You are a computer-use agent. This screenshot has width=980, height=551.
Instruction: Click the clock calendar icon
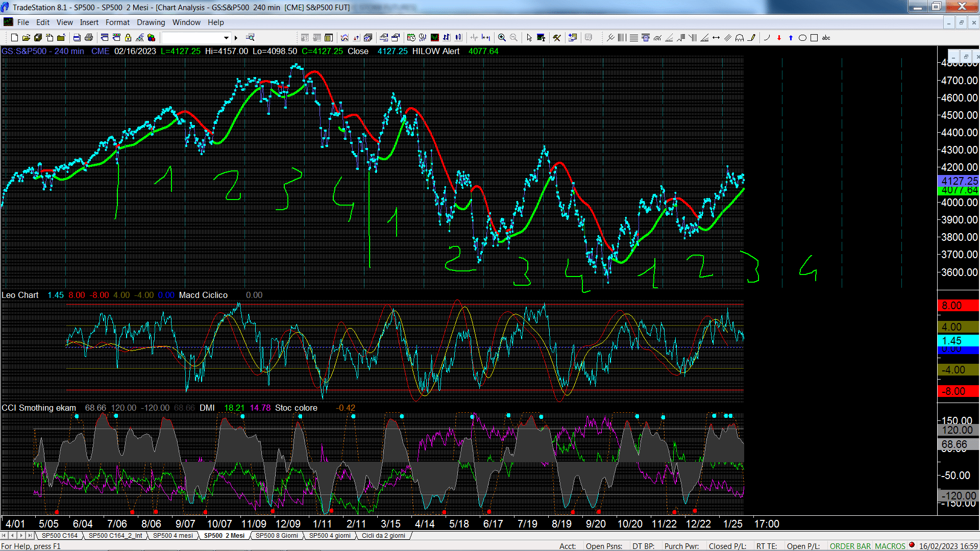pyautogui.click(x=411, y=38)
